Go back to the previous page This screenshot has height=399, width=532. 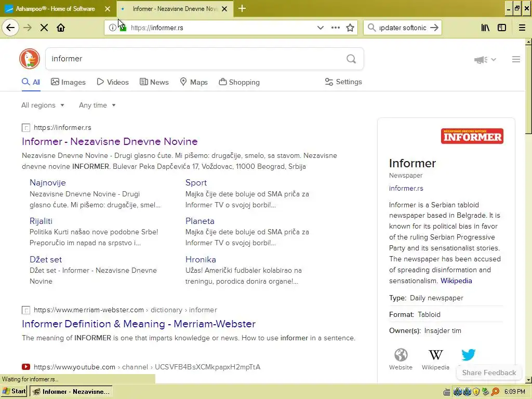pyautogui.click(x=10, y=28)
